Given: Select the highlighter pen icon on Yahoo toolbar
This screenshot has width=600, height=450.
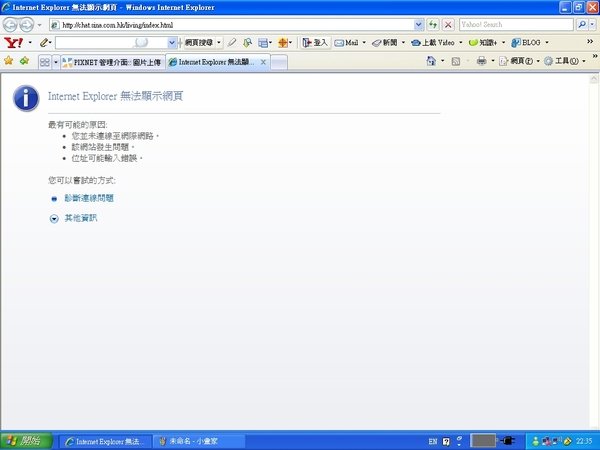Looking at the screenshot, I should (x=232, y=42).
